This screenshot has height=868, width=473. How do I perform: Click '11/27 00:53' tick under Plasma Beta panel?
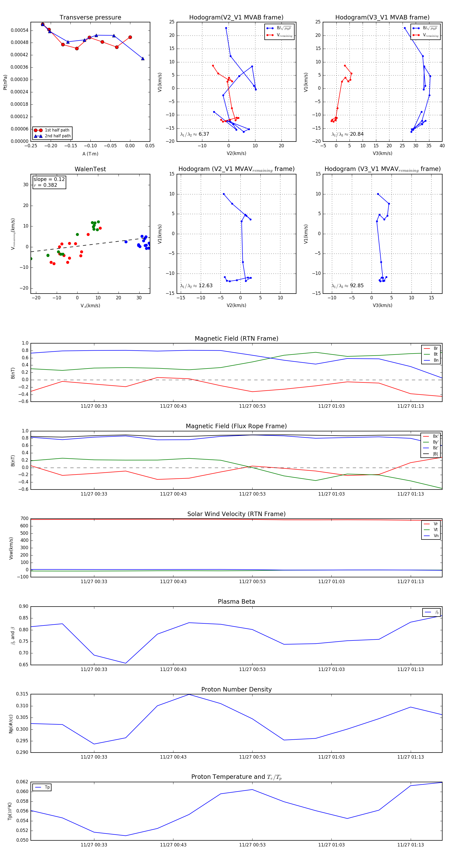point(252,669)
